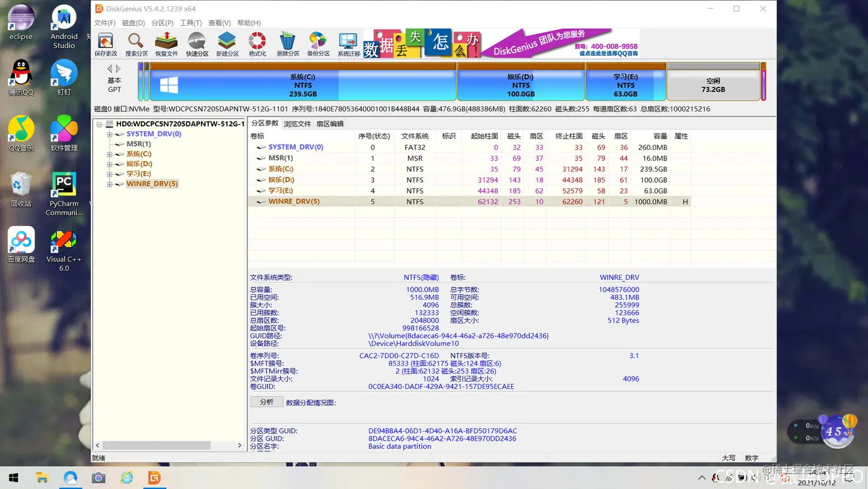Viewport: 868px width, 489px height.
Task: Go to next disk arrow
Action: (118, 68)
